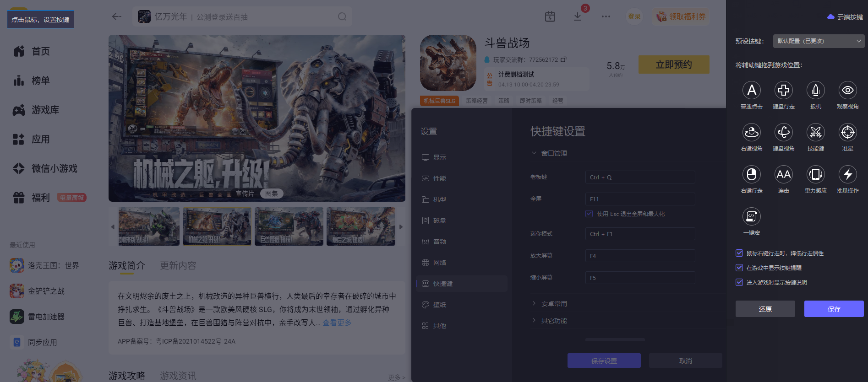Open 磁盘 settings category
The width and height of the screenshot is (868, 382).
(x=462, y=221)
